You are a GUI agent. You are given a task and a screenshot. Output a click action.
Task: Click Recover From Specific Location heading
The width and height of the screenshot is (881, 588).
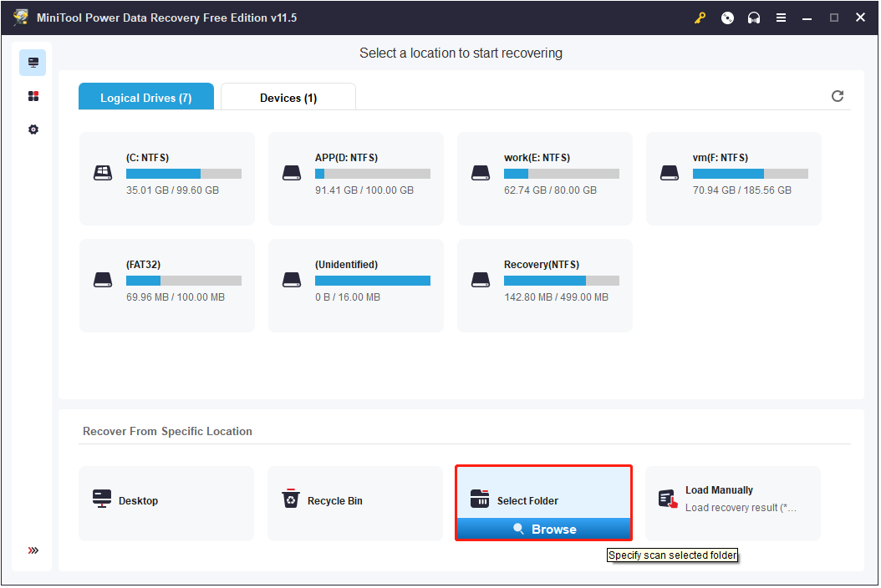(167, 431)
